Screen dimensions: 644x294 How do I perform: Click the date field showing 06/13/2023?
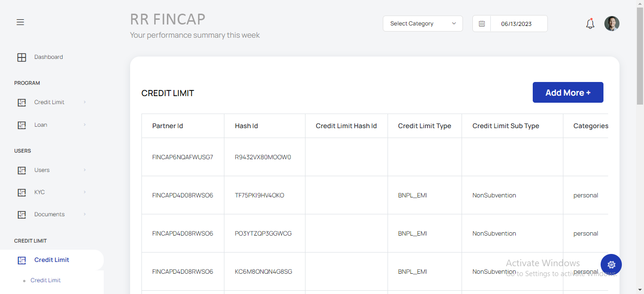pos(516,24)
